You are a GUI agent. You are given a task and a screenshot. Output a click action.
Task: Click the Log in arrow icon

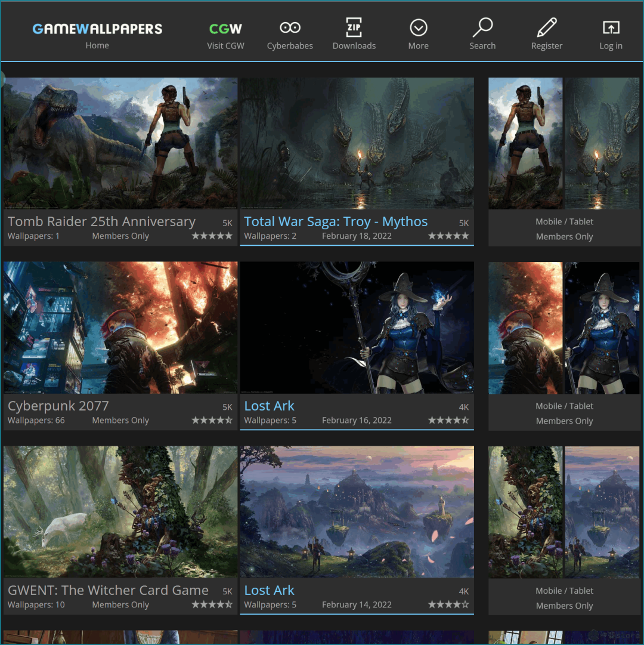[x=611, y=27]
